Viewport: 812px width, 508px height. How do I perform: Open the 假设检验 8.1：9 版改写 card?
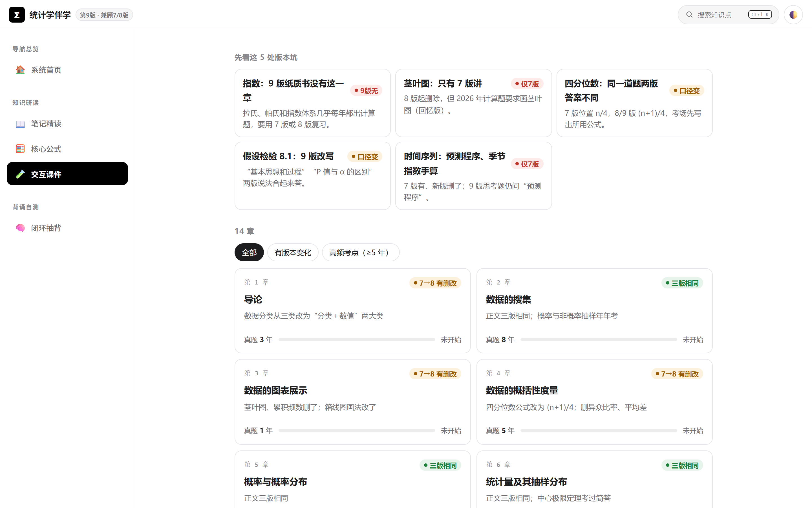click(312, 176)
